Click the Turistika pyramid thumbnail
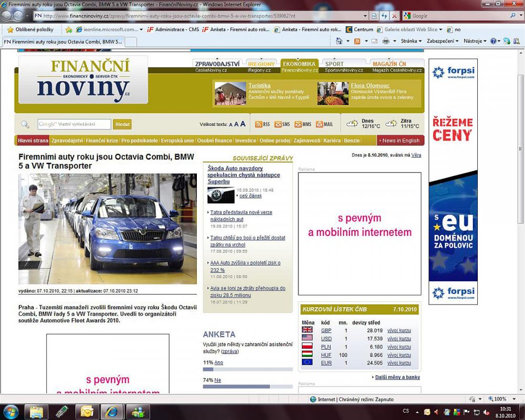This screenshot has height=420, width=525. tap(230, 93)
